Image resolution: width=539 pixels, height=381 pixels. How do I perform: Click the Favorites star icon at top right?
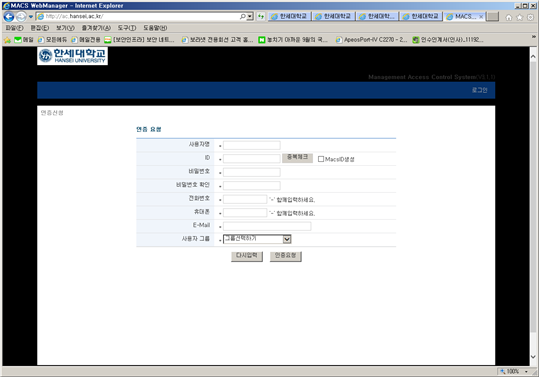(519, 17)
